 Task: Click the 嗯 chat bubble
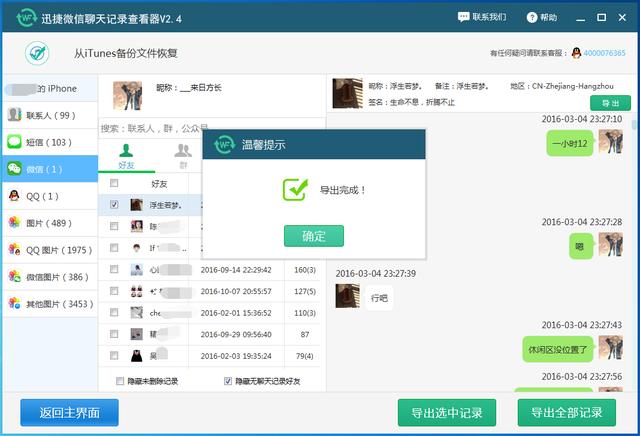point(581,246)
